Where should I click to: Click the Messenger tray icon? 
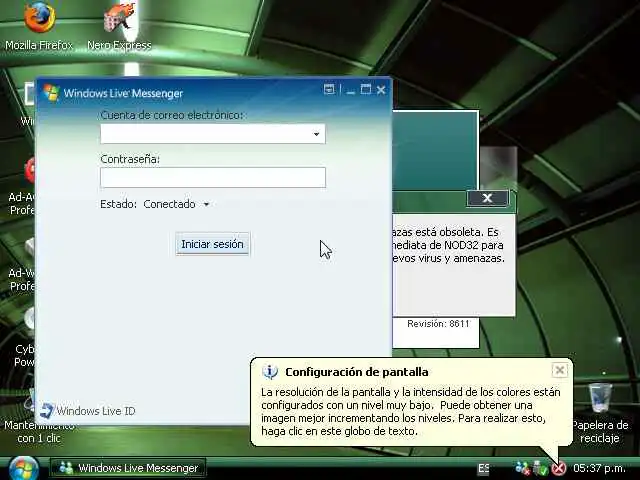[x=522, y=468]
